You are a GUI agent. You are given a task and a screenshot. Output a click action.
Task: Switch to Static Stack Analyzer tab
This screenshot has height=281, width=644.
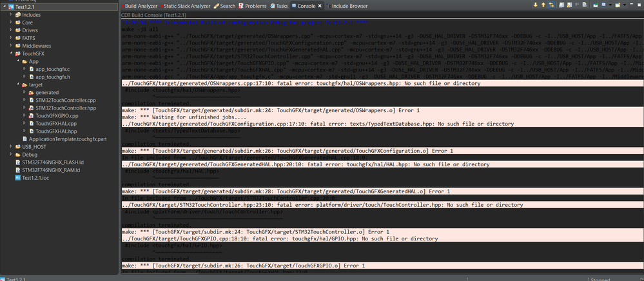coord(185,6)
